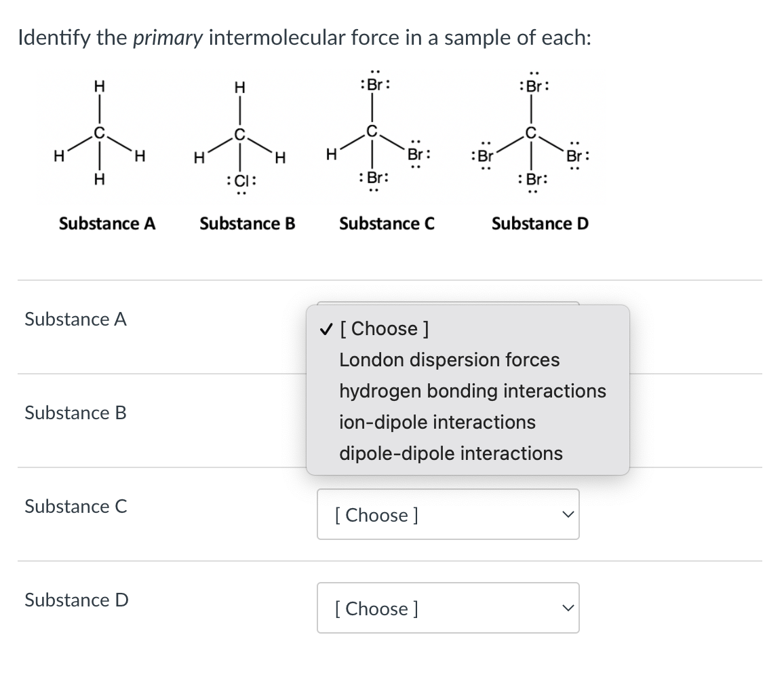Click the "Substance B" row label
Screen dimensions: 784x677
point(75,412)
